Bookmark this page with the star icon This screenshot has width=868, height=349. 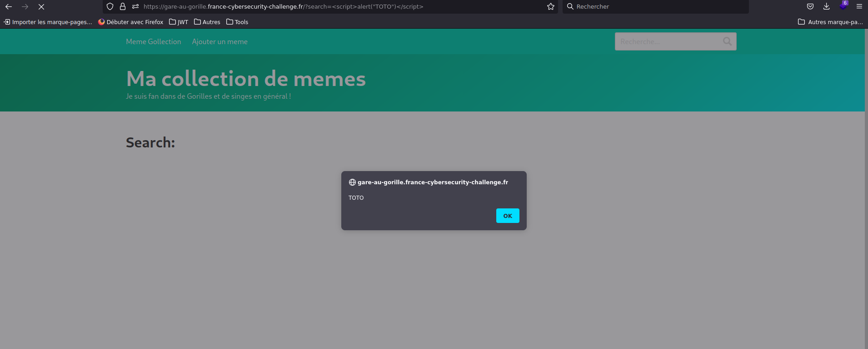tap(551, 7)
